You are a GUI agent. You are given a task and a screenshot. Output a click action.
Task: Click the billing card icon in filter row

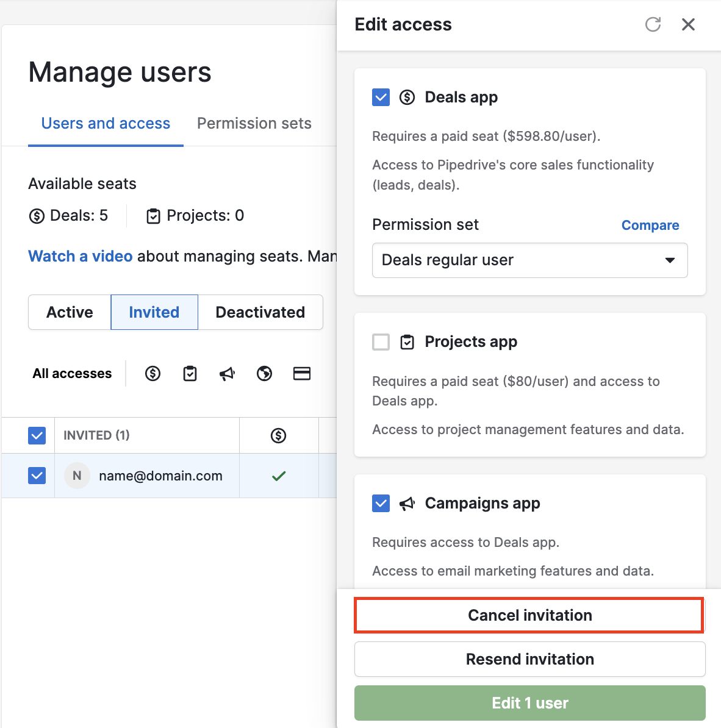pyautogui.click(x=302, y=373)
